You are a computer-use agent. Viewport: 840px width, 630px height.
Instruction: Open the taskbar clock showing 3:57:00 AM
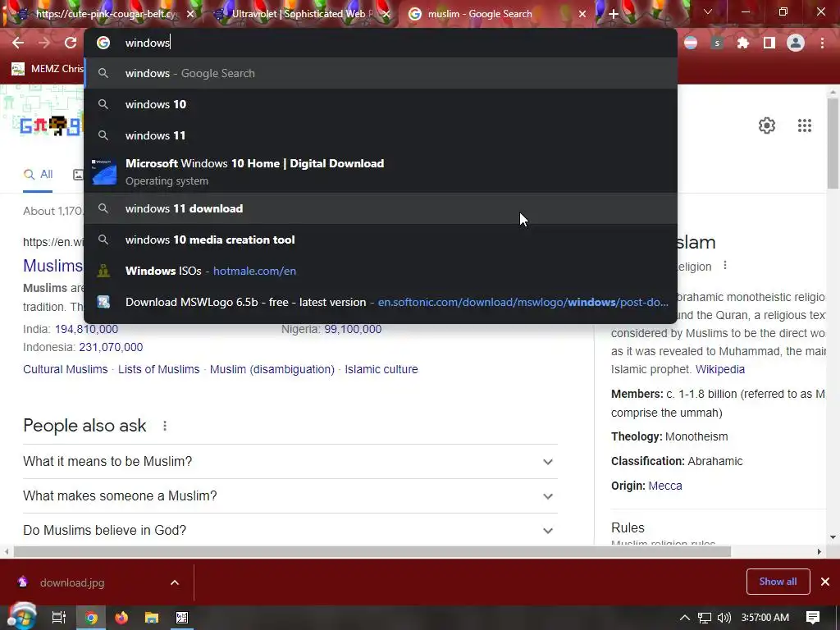[x=765, y=618]
